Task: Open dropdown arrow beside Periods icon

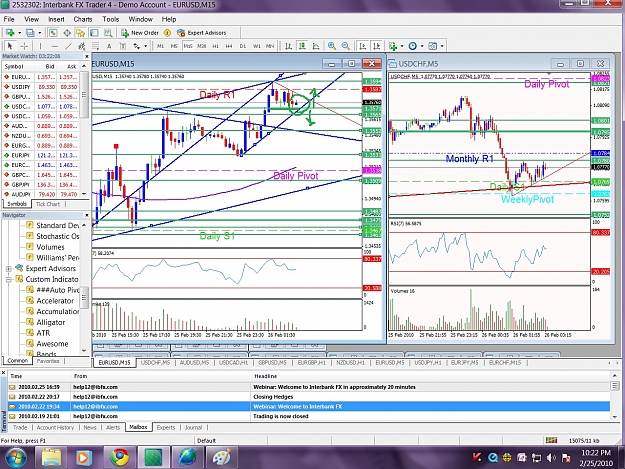Action: click(422, 46)
